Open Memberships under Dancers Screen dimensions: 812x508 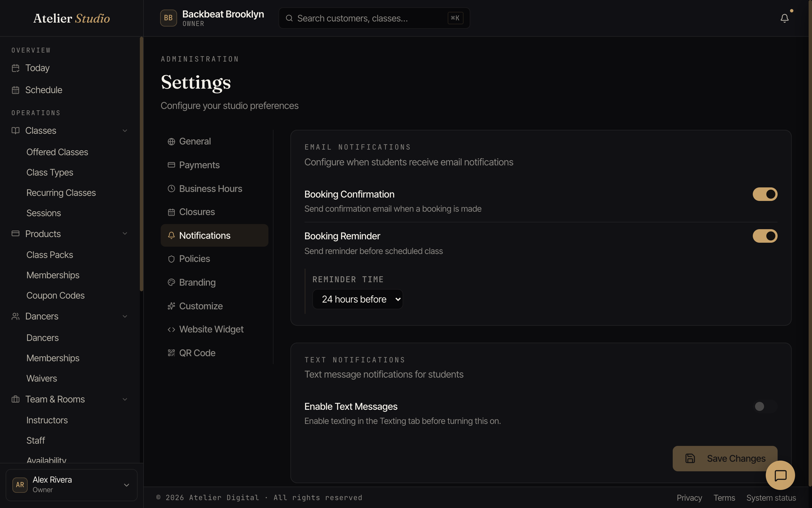point(53,358)
